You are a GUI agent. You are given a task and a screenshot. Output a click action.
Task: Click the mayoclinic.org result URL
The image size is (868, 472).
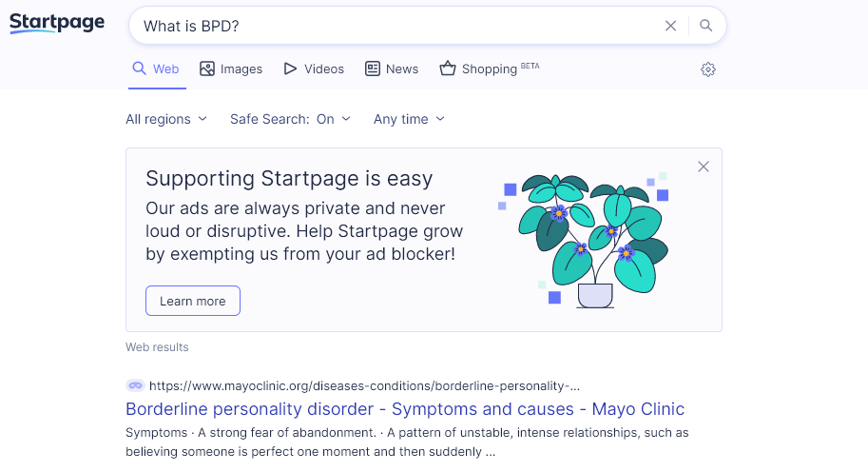(364, 385)
